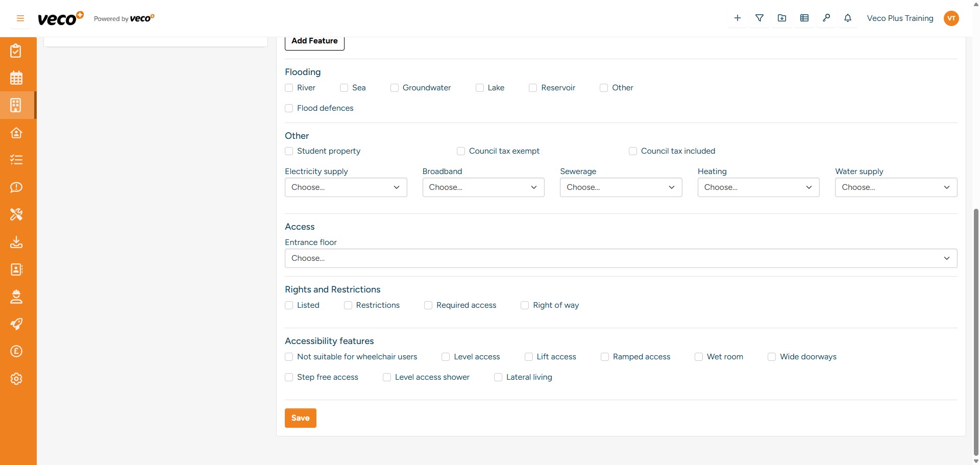Open the calendar from the sidebar
This screenshot has width=980, height=465.
point(16,78)
